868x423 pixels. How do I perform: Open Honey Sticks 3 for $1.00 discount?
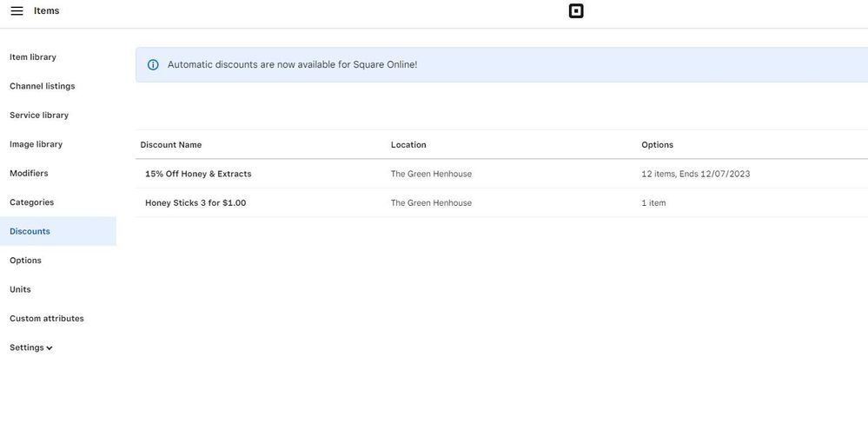coord(195,203)
